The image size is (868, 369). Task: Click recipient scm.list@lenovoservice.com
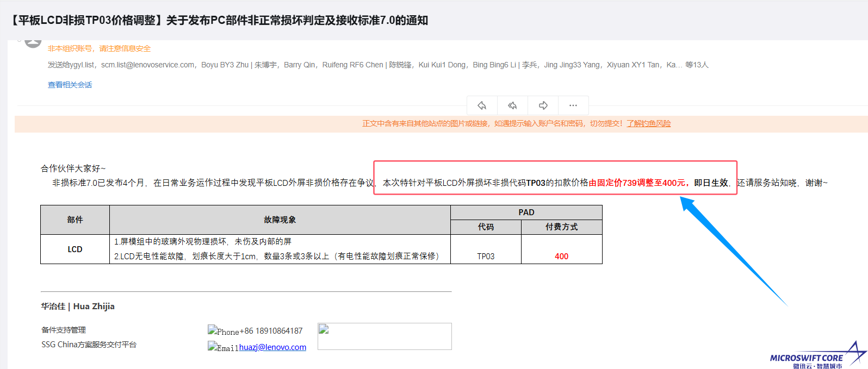click(x=147, y=65)
